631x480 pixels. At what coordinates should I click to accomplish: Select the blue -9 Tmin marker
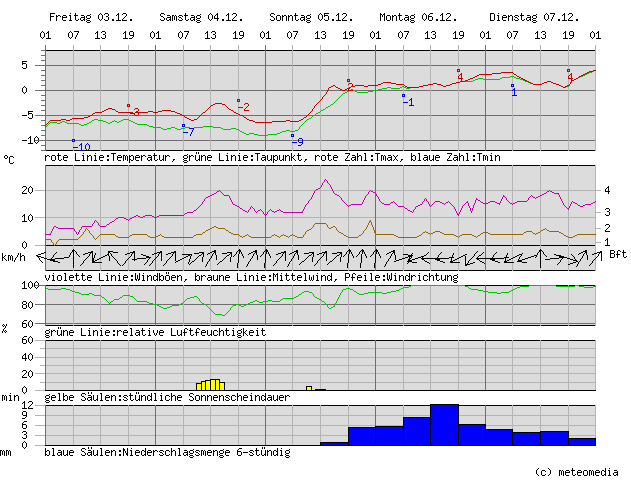coord(297,142)
